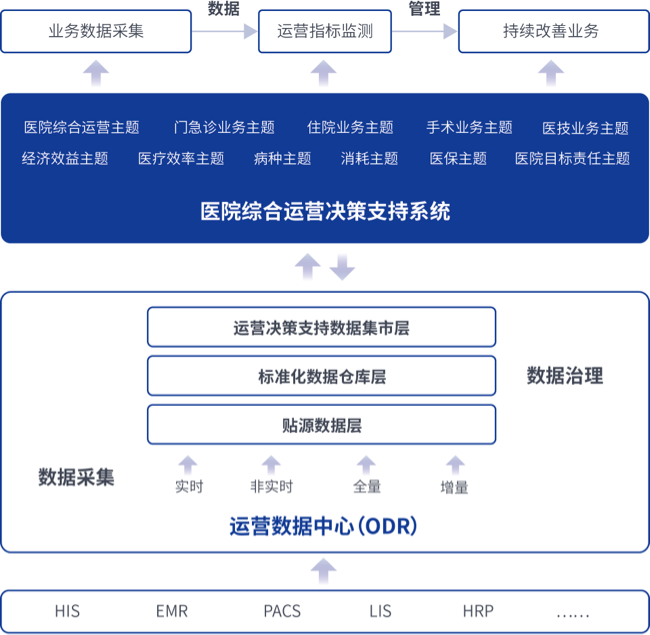The image size is (650, 635).
Task: Click the 全量 label
Action: [367, 487]
